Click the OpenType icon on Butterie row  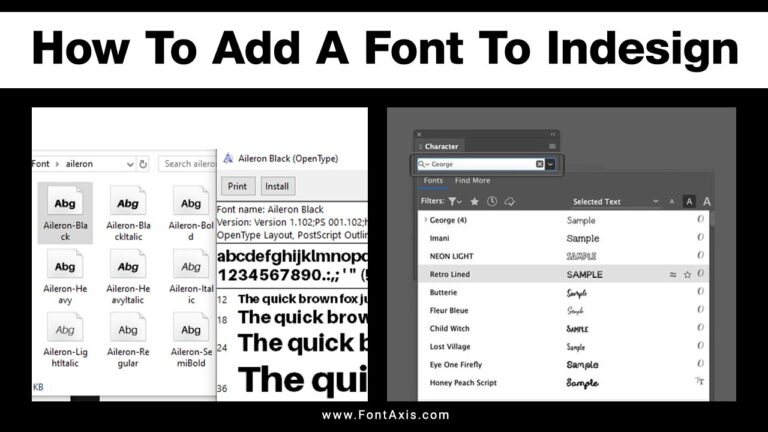[x=700, y=291]
